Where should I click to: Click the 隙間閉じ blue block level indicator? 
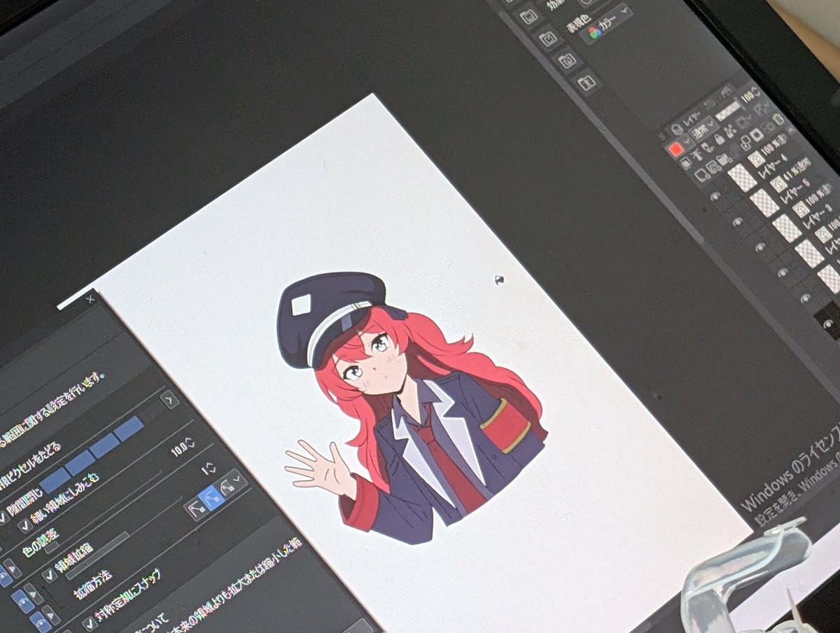click(x=92, y=454)
